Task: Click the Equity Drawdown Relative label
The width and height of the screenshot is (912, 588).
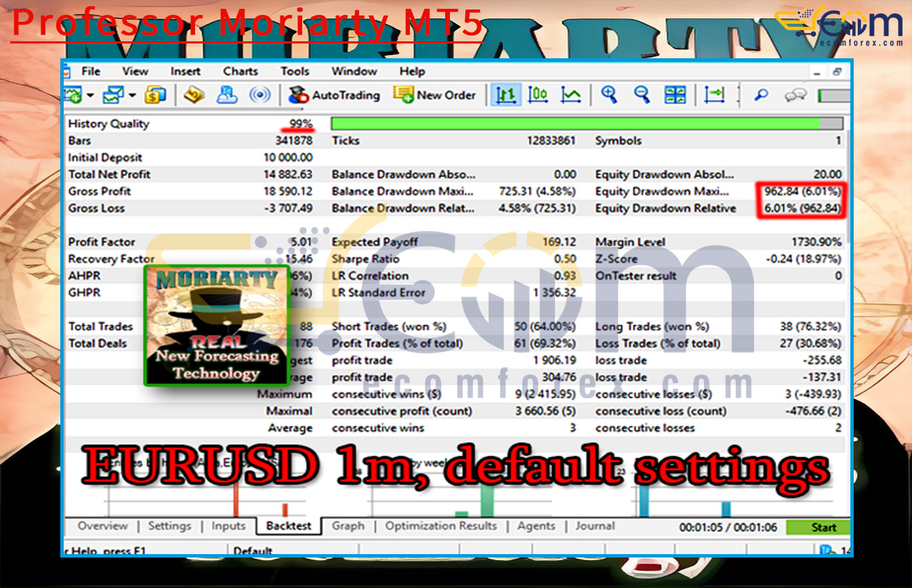Action: (665, 209)
